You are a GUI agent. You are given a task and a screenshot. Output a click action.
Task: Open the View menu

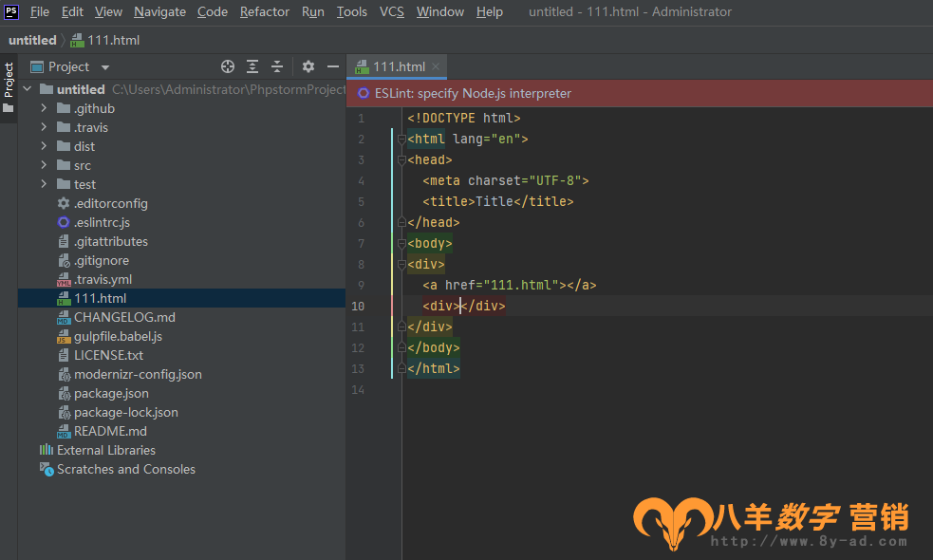click(x=108, y=12)
